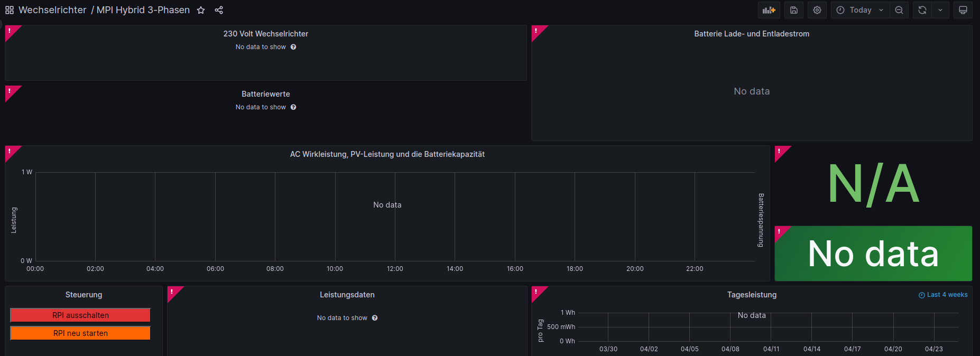Save the dashboard

coord(793,10)
